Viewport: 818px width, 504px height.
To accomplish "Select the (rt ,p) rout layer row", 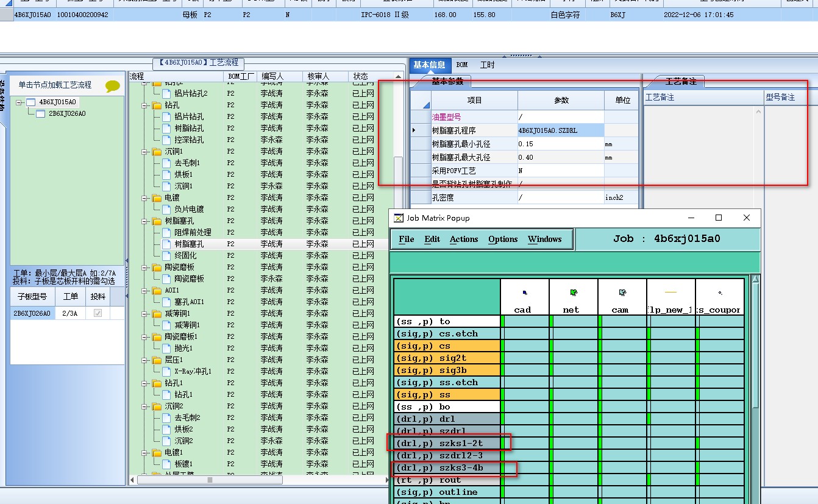I will 447,480.
